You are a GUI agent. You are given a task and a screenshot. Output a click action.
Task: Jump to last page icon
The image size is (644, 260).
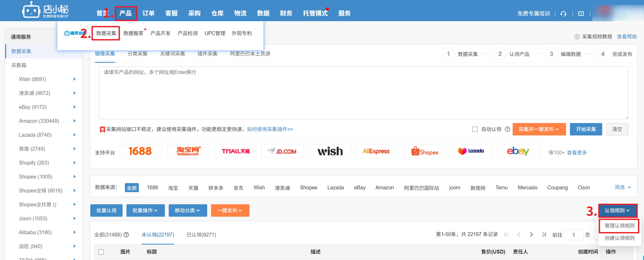(544, 234)
